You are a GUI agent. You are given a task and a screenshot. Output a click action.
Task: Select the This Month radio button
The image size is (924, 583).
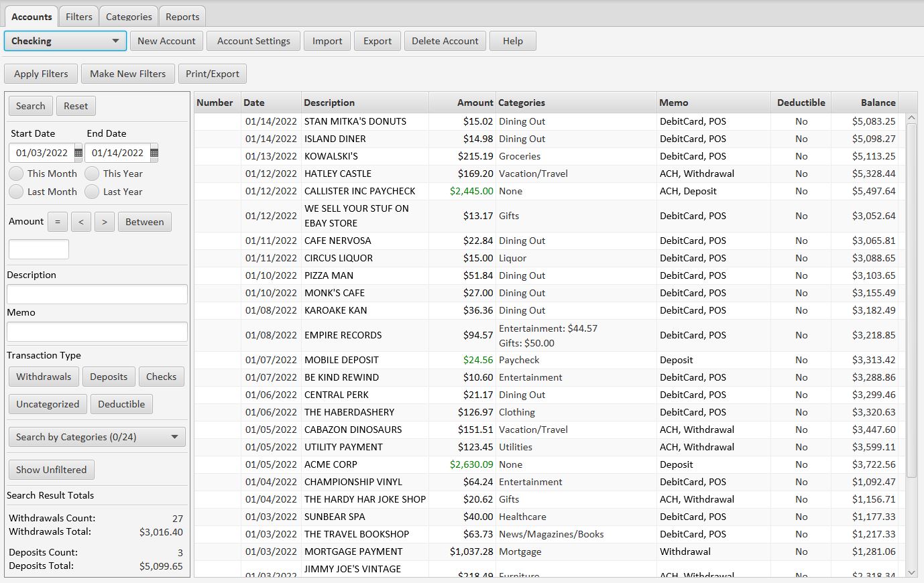(16, 174)
